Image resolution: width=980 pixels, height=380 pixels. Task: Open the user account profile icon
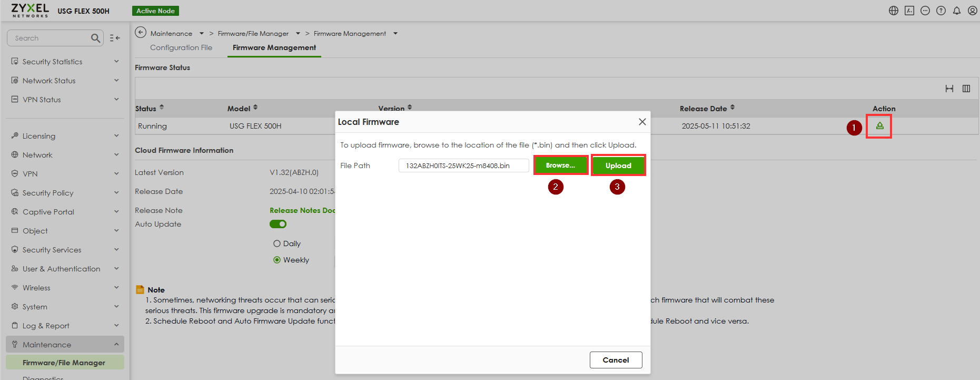pos(973,11)
